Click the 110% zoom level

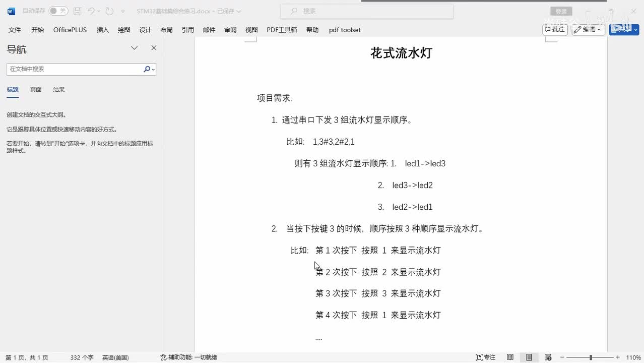(x=633, y=357)
